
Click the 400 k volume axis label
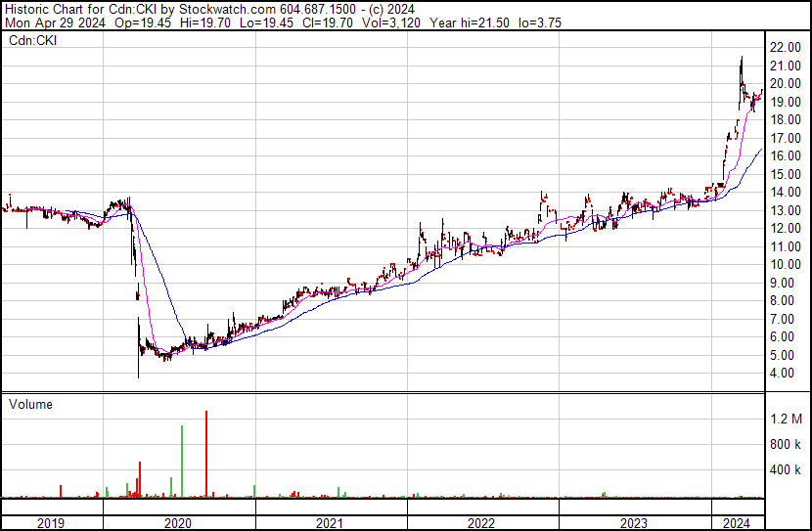click(786, 469)
